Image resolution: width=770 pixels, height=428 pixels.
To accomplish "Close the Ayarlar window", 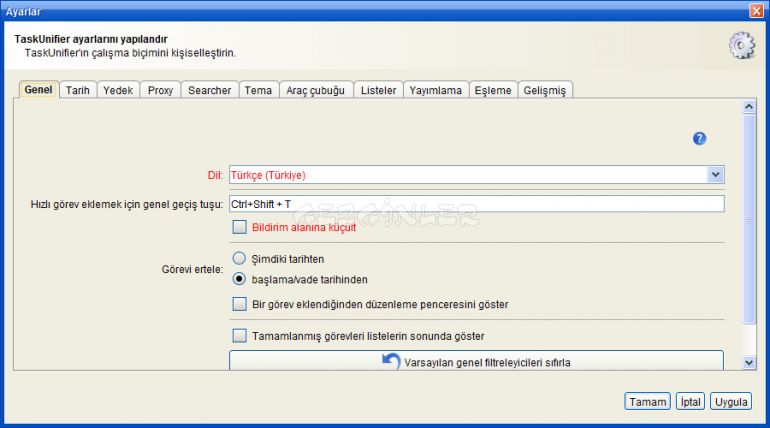I will click(x=756, y=11).
